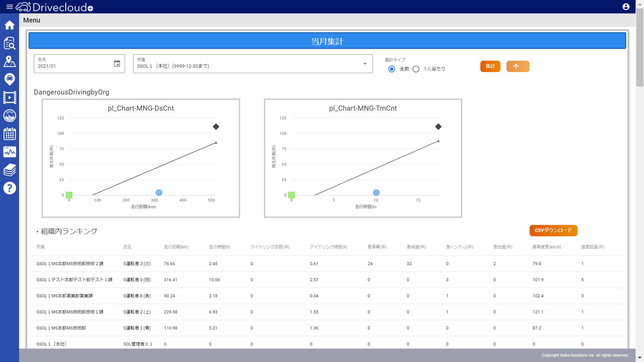
Task: Click the scrollbar down arrow
Action: pos(640,358)
